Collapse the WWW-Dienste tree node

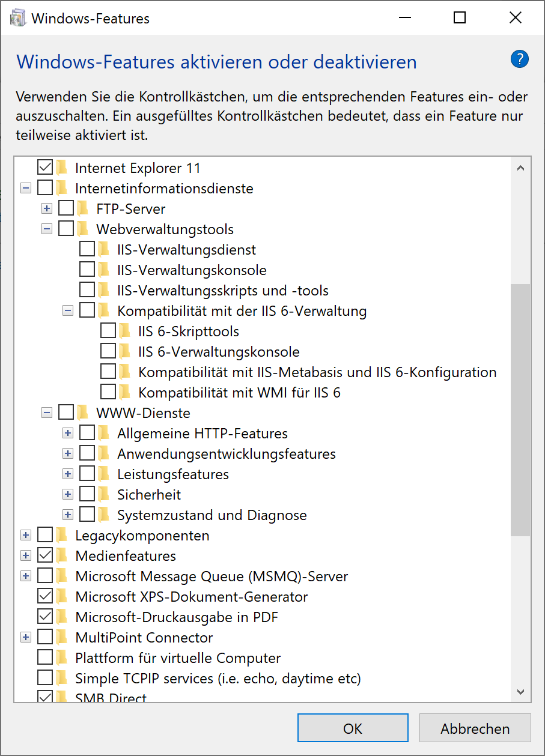pos(47,413)
